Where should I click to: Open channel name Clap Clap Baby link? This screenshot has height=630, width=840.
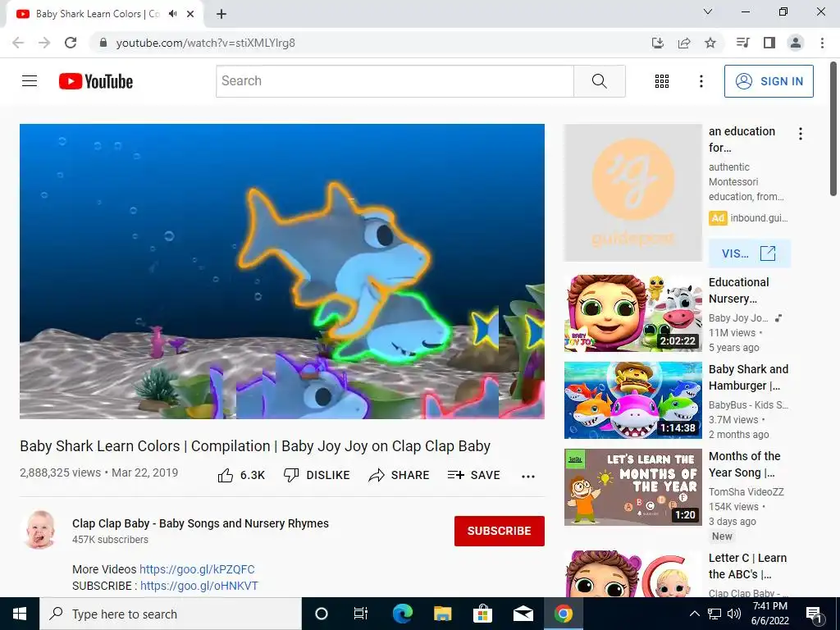pos(200,523)
